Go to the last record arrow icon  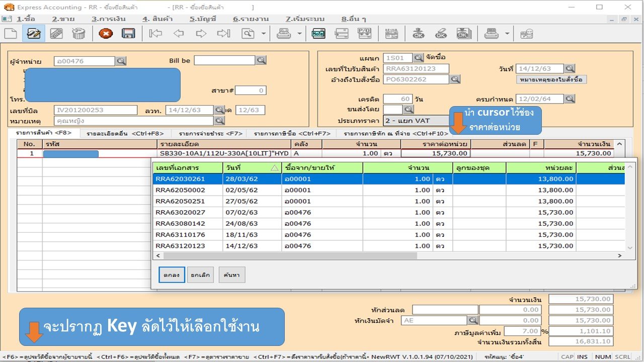click(x=223, y=34)
